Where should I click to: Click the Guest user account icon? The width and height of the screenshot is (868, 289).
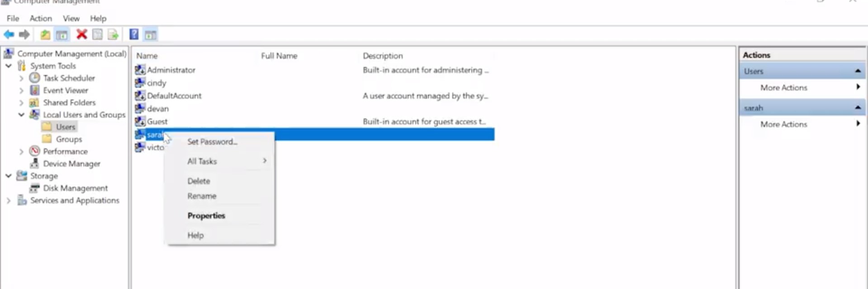click(140, 121)
